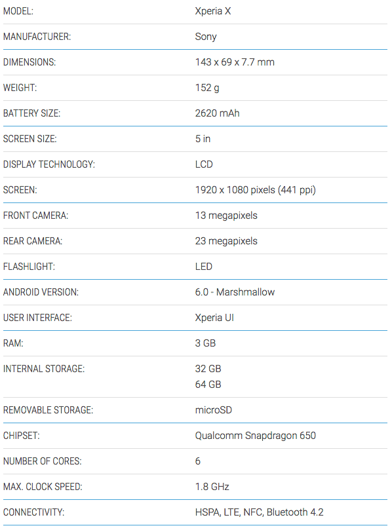Click the 64 GB storage option
This screenshot has height=532, width=392.
208,385
